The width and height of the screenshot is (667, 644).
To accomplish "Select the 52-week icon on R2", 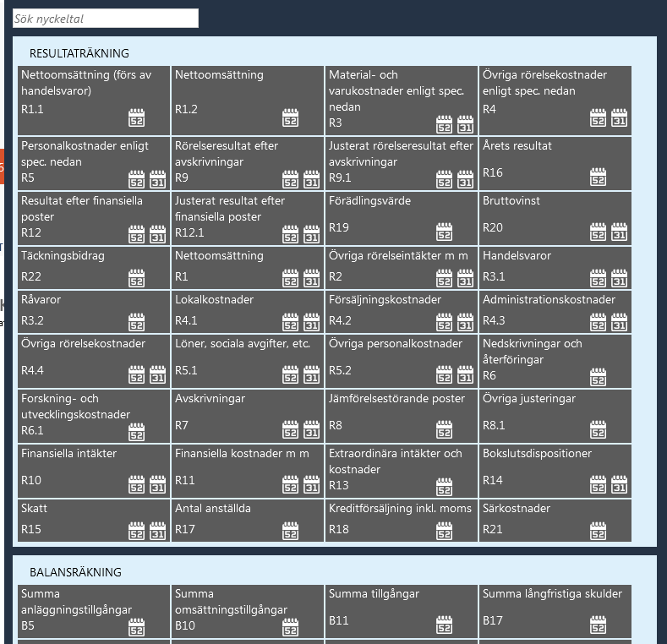I will click(x=444, y=278).
